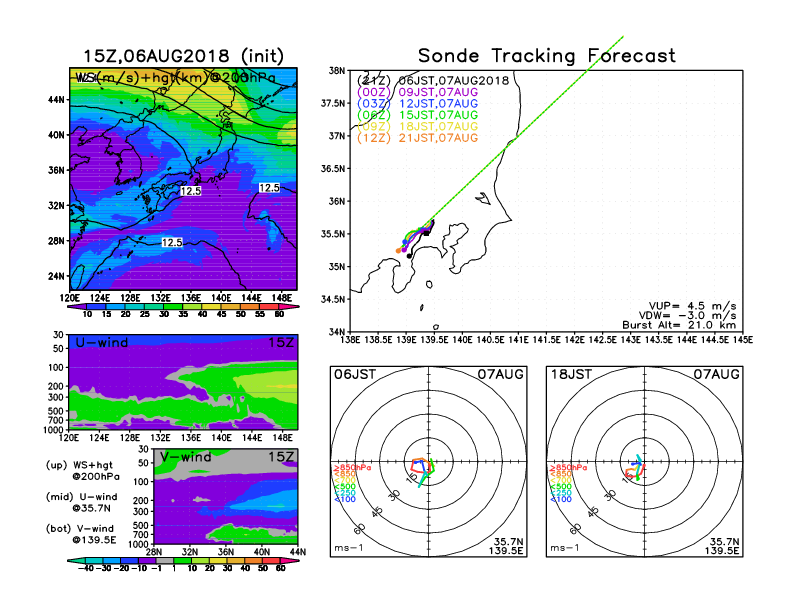Click the 'Sonde Tracking Forecast' heading
The width and height of the screenshot is (792, 612).
click(547, 56)
